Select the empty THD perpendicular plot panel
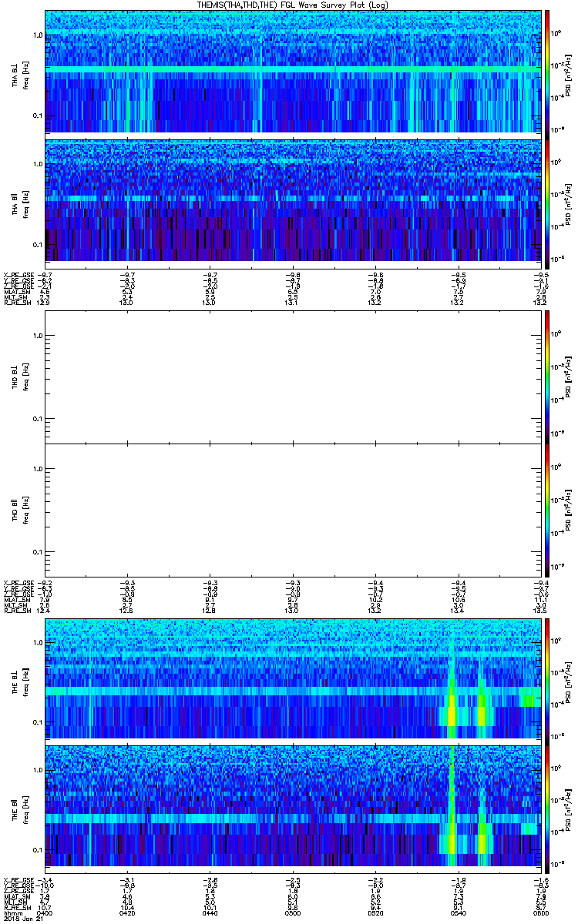This screenshot has width=578, height=924. click(293, 376)
